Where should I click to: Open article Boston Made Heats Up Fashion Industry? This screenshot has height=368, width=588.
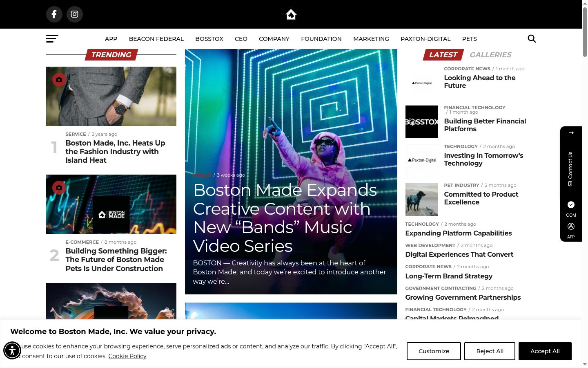pos(116,152)
